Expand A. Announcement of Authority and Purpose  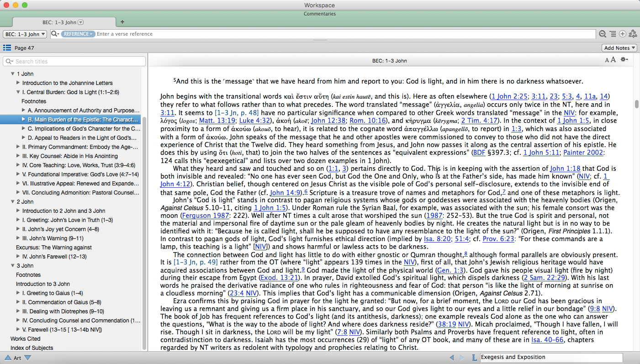tap(24, 110)
